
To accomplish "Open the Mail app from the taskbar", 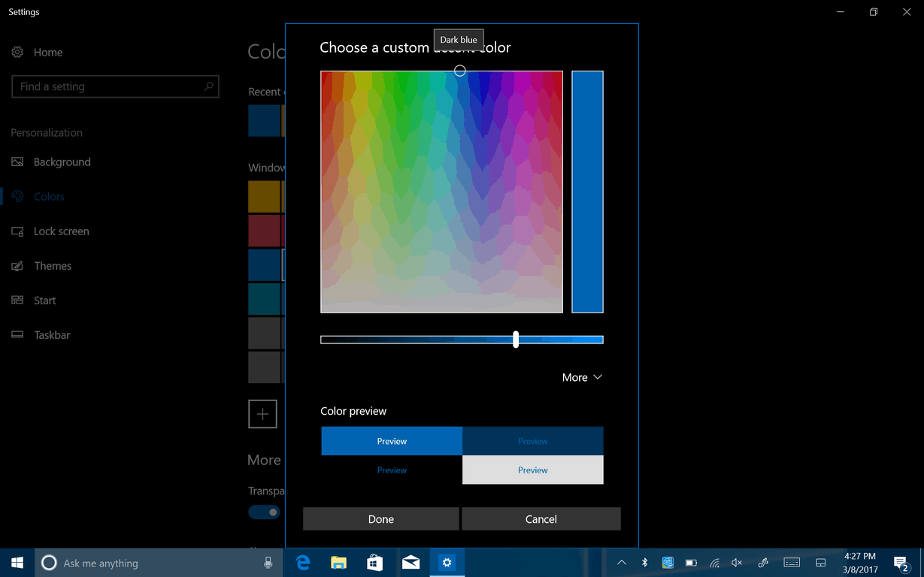I will click(410, 562).
